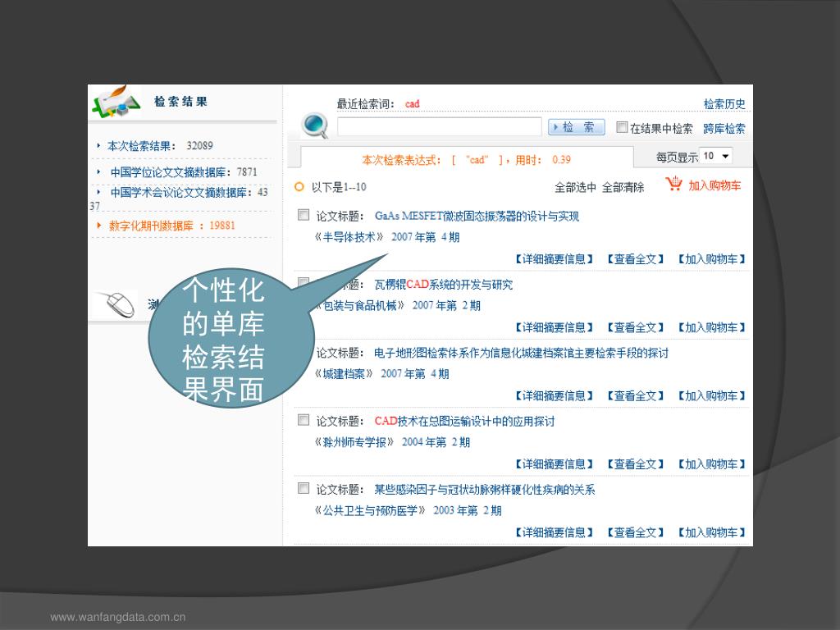Click the search keyword input box
The image size is (840, 630).
(440, 127)
